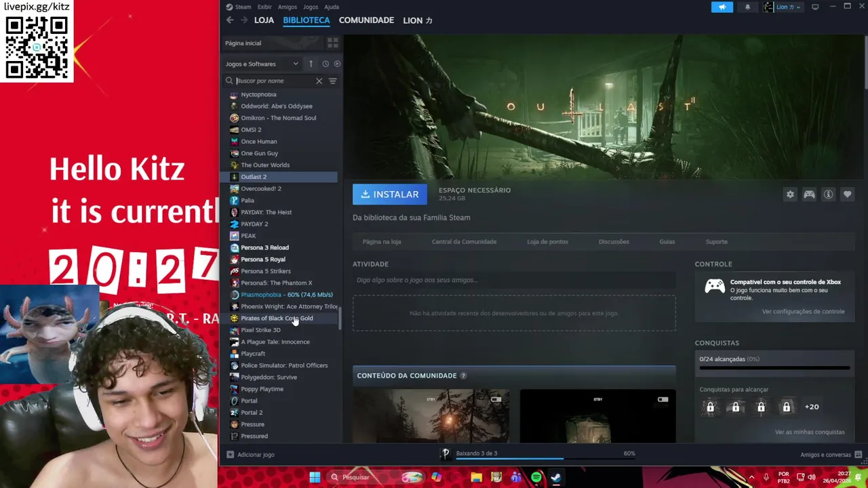Open the Jogos menu

tap(311, 7)
